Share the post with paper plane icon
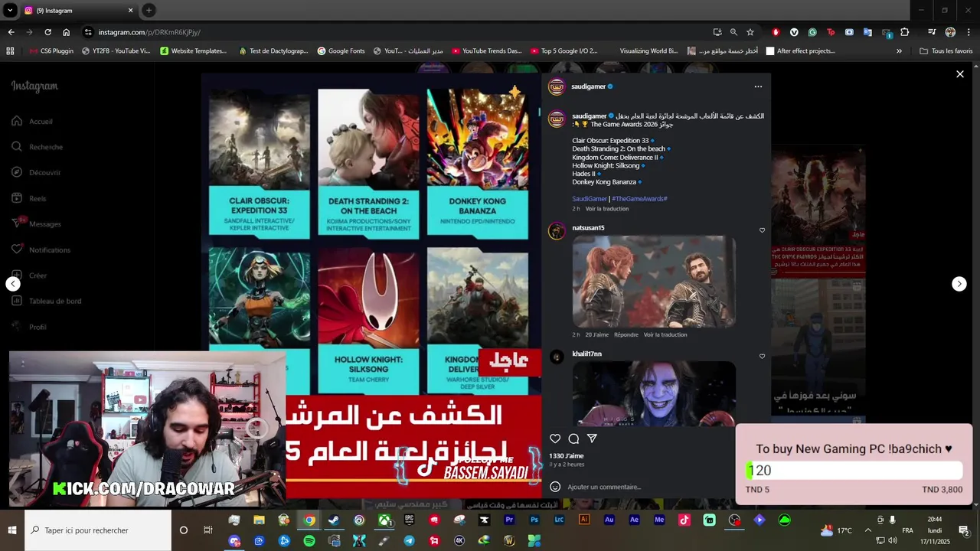Image resolution: width=980 pixels, height=551 pixels. pyautogui.click(x=592, y=439)
